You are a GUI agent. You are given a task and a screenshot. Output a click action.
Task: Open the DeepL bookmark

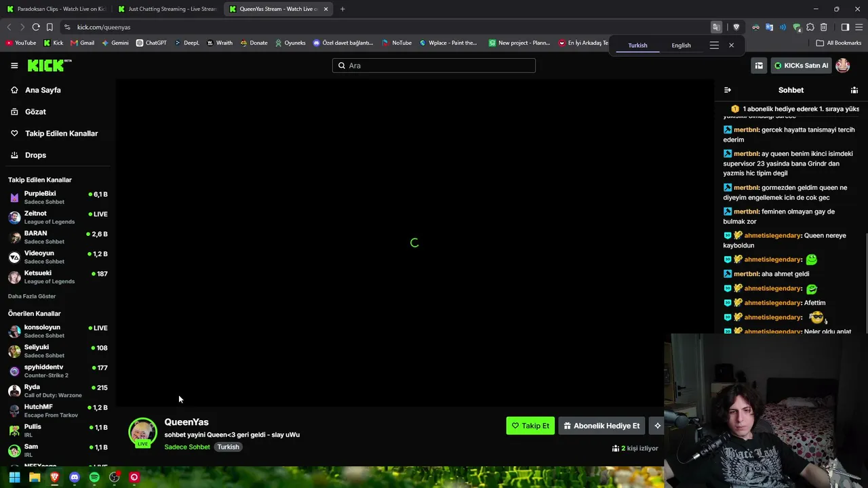point(187,43)
